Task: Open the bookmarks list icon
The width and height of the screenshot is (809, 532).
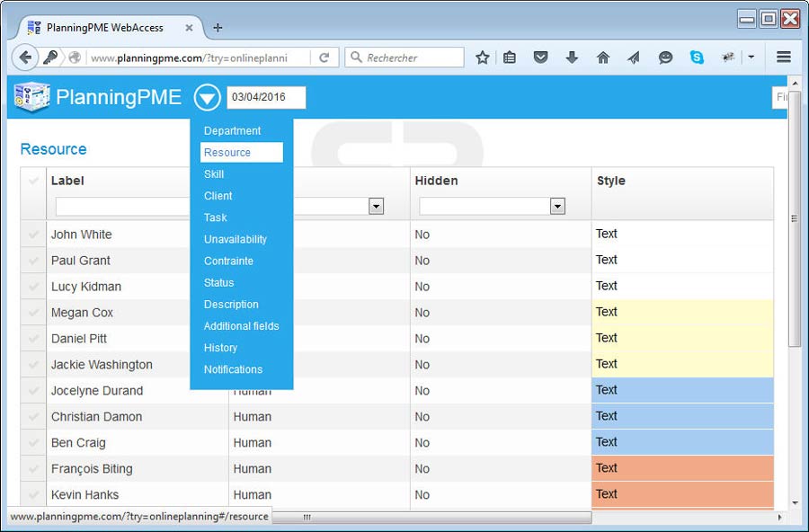Action: [x=510, y=58]
